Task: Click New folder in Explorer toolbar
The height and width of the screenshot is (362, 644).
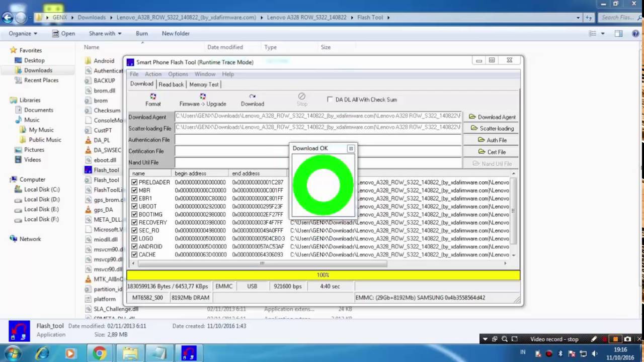Action: pyautogui.click(x=176, y=34)
